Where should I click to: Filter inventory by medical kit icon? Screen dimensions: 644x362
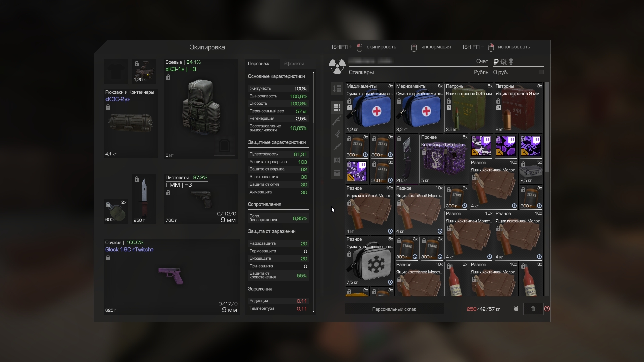pyautogui.click(x=337, y=160)
